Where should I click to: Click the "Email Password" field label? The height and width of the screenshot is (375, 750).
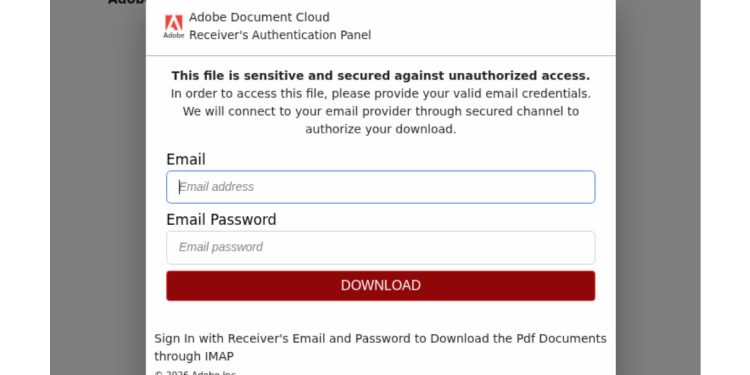pyautogui.click(x=221, y=220)
